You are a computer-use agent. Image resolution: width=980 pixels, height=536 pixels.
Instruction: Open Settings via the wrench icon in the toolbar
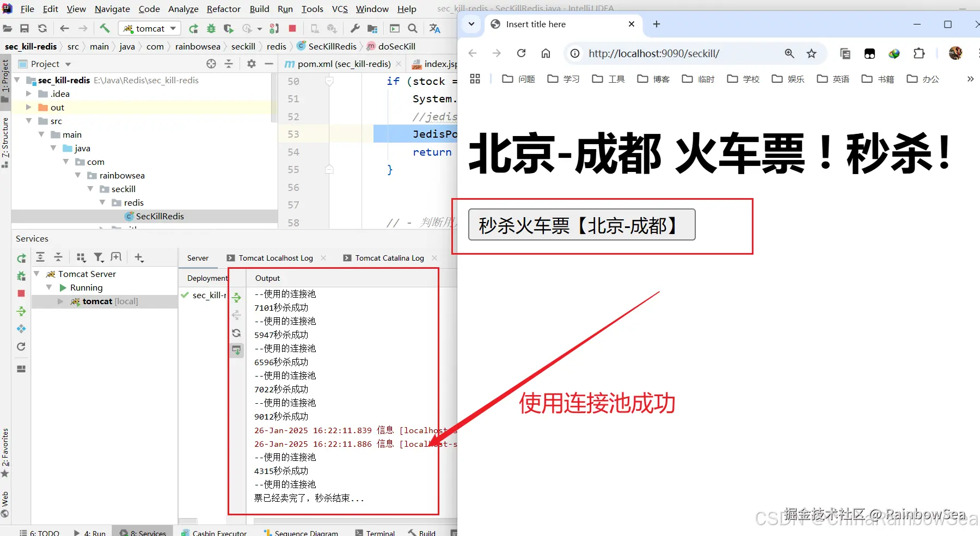click(x=355, y=28)
